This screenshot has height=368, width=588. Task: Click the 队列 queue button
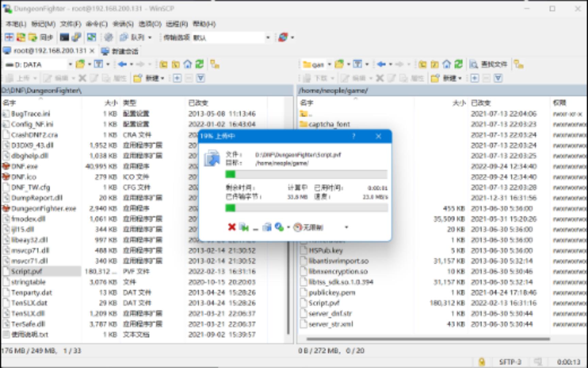132,37
